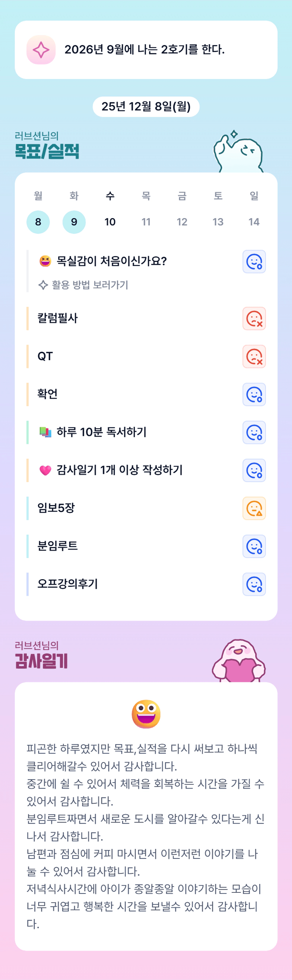Screen dimensions: 292x980
Task: Click the grinning emoji in 감사일기
Action: pyautogui.click(x=146, y=714)
